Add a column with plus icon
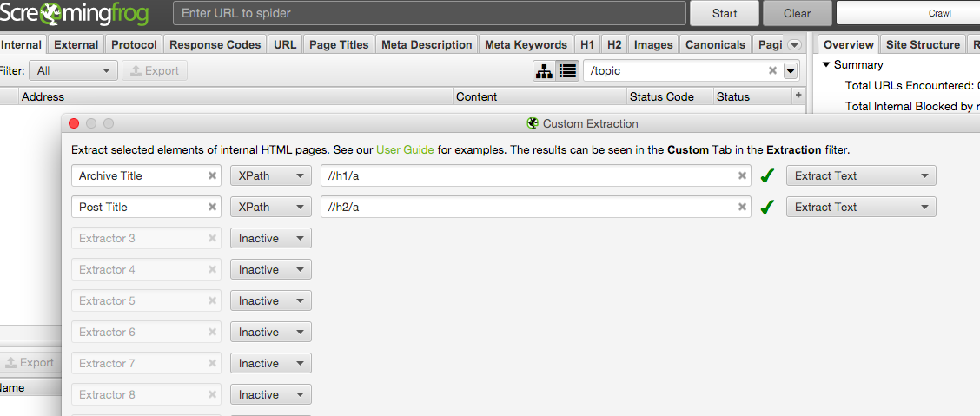The width and height of the screenshot is (980, 416). [798, 96]
